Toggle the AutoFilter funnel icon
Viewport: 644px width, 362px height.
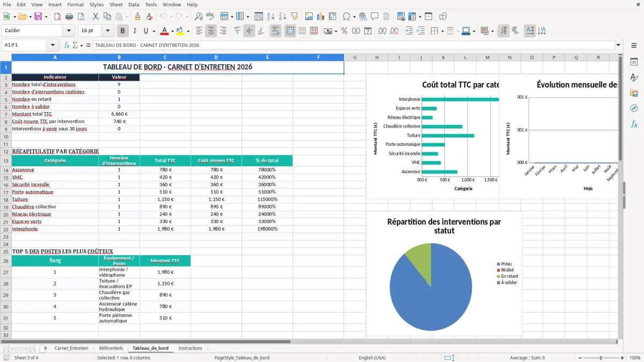coord(294,17)
